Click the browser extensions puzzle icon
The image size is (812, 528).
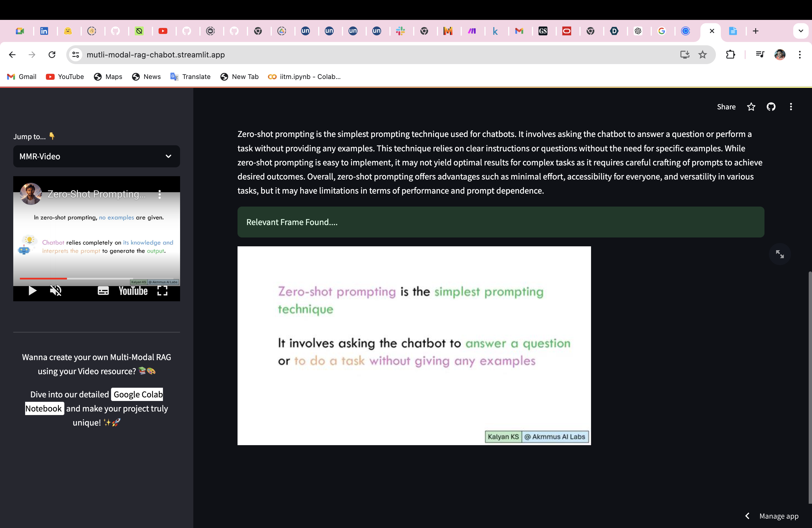pyautogui.click(x=731, y=55)
